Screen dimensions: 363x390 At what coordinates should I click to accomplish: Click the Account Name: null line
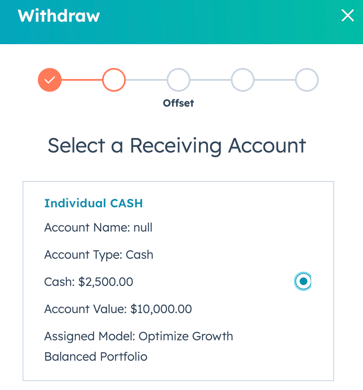click(98, 228)
